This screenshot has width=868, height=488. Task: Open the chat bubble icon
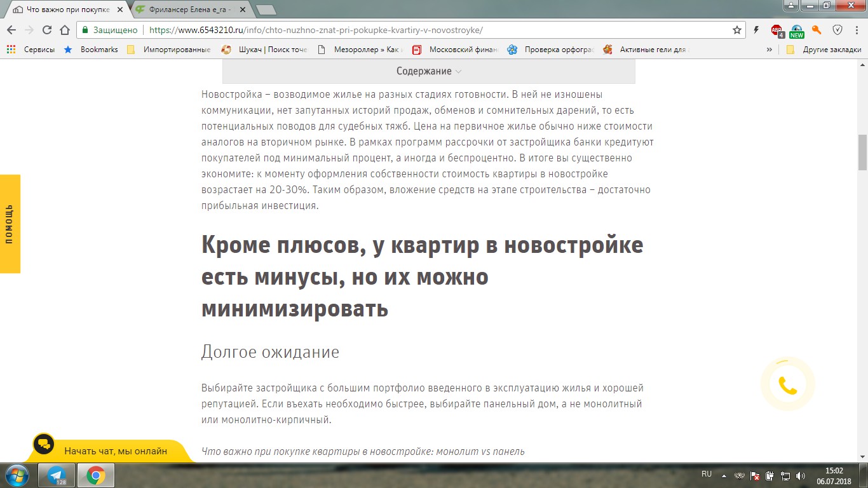point(44,444)
